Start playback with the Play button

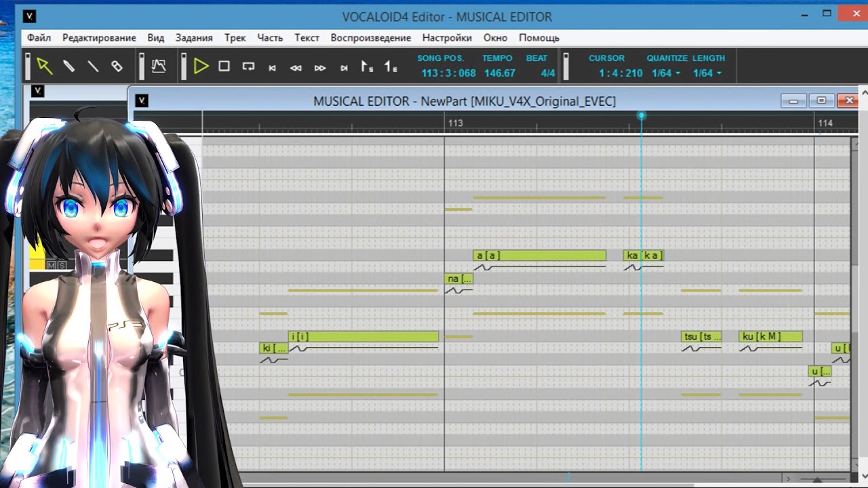(201, 66)
